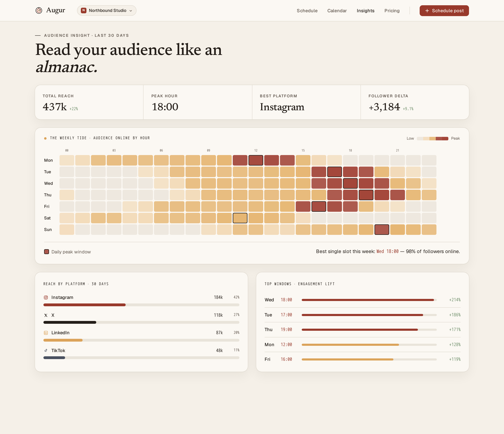The height and width of the screenshot is (434, 504).
Task: Click the Daily peak window legend swatch
Action: tap(46, 251)
